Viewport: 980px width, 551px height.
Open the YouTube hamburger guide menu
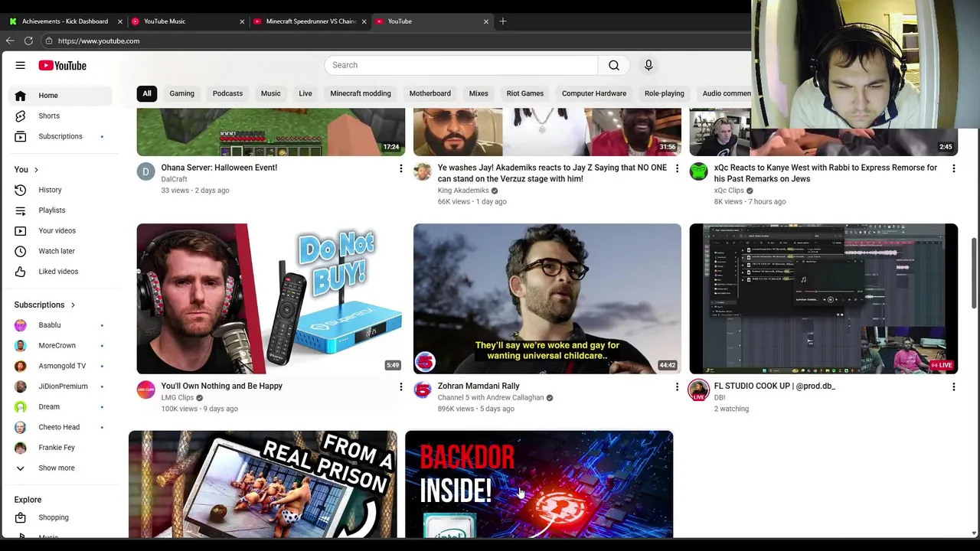pyautogui.click(x=21, y=66)
